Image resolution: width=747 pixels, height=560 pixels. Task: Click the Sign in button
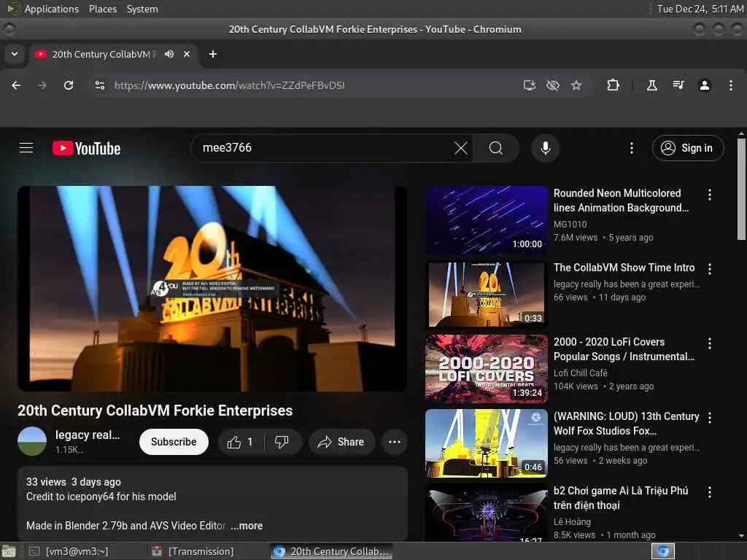tap(688, 148)
